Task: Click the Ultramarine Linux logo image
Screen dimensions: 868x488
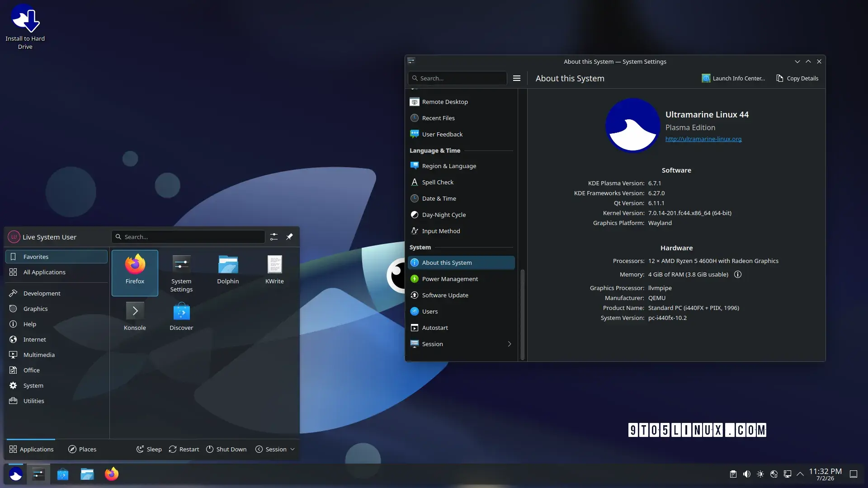Action: coord(632,126)
